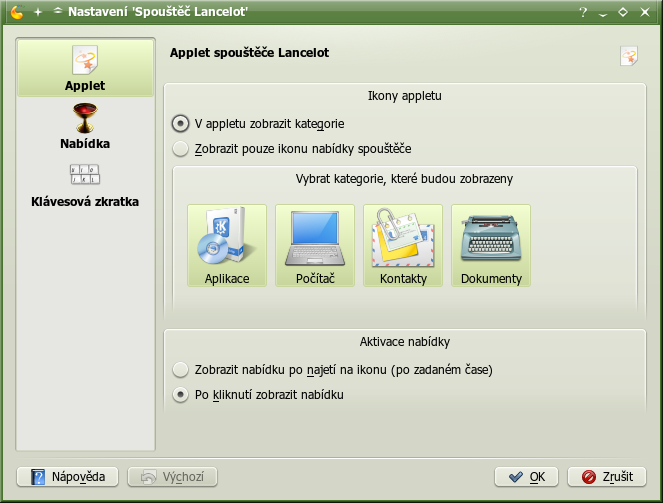The width and height of the screenshot is (663, 503).
Task: Click the shade arrow icon in title bar
Action: [x=58, y=11]
